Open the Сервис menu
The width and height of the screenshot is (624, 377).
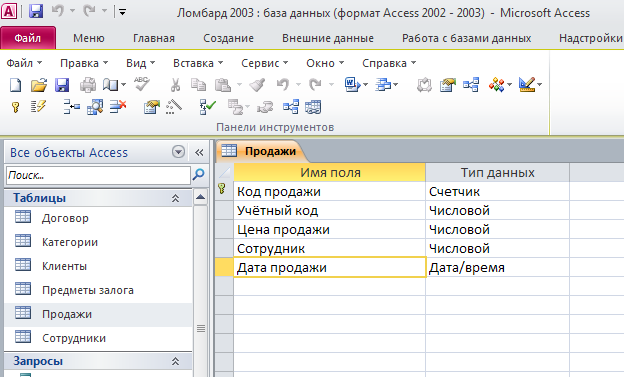click(264, 63)
